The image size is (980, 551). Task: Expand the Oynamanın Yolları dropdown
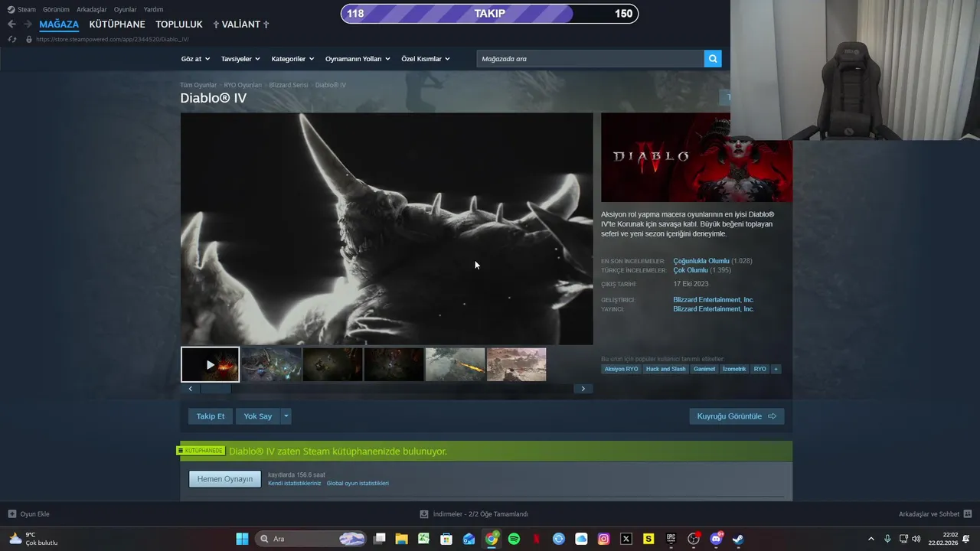click(x=358, y=59)
